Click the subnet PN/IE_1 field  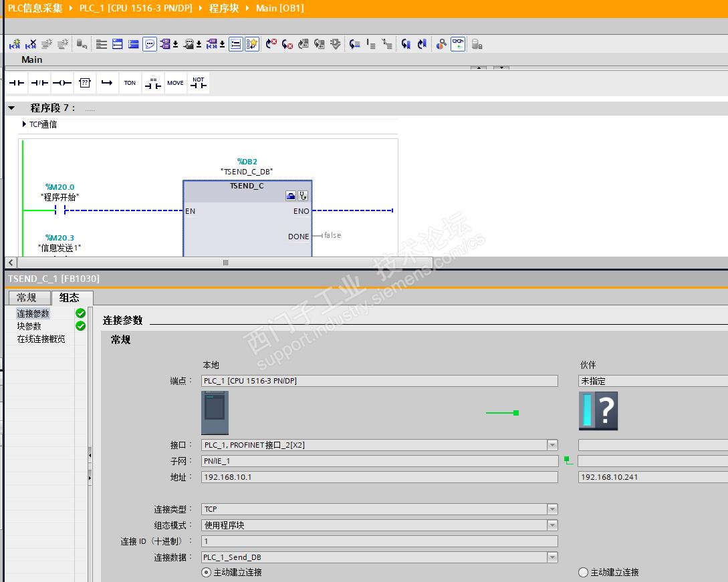pos(379,461)
